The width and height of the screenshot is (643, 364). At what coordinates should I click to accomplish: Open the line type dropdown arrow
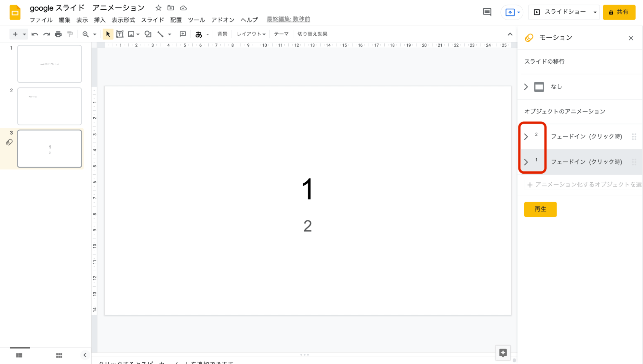click(x=170, y=34)
